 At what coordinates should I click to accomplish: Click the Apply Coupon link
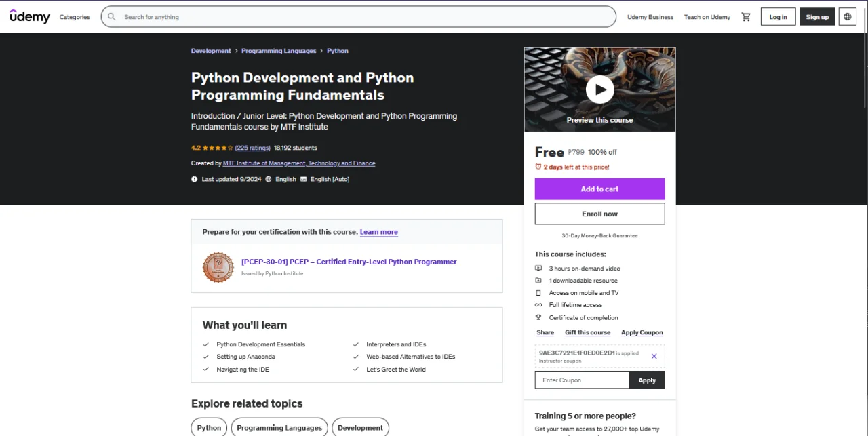click(642, 332)
